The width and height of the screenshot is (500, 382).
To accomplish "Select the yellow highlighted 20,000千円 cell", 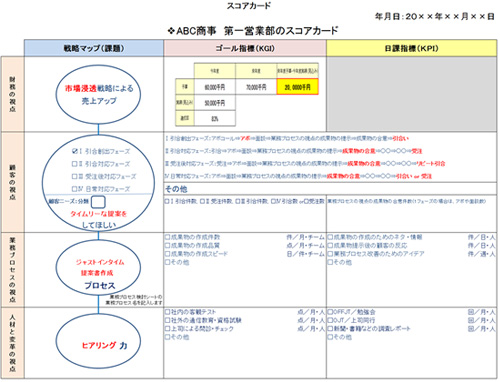I will point(297,87).
